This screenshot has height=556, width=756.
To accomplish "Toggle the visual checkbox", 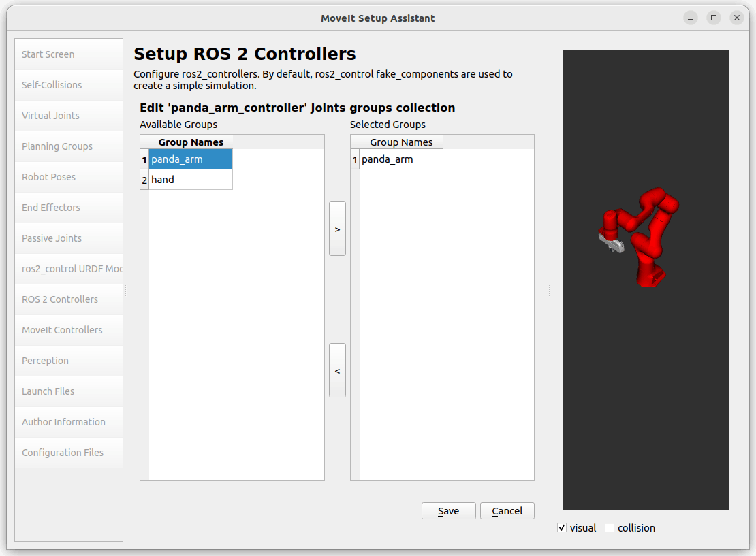I will pyautogui.click(x=562, y=527).
